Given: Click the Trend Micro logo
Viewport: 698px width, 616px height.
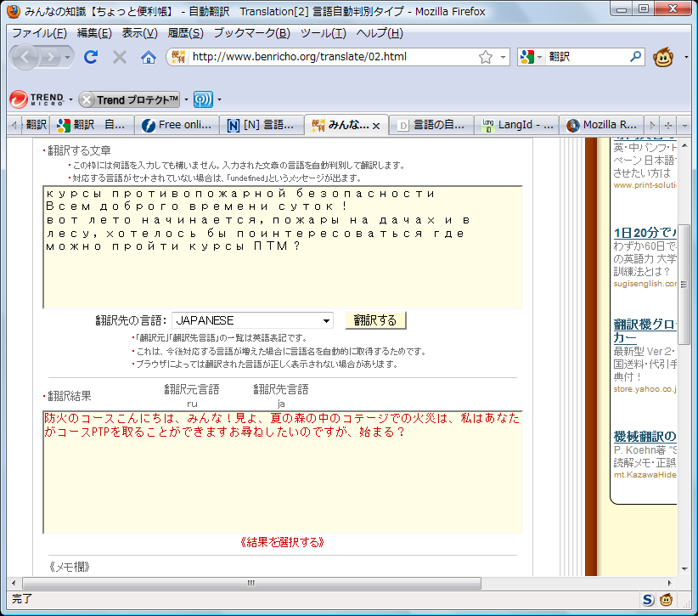Looking at the screenshot, I should 37,99.
